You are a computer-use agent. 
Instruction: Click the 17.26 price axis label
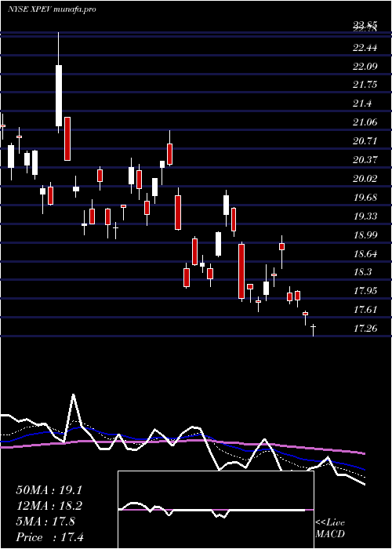pos(365,329)
